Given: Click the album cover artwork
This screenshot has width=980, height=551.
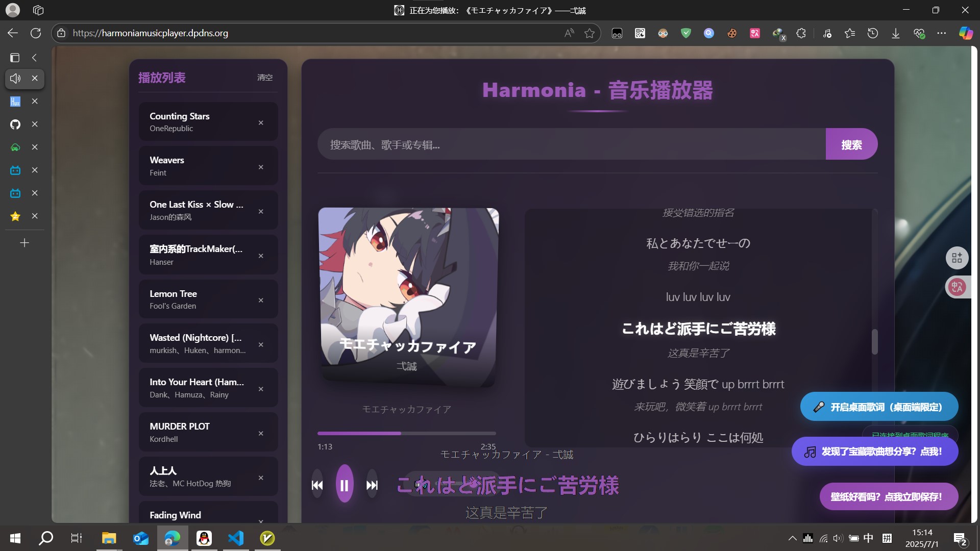Looking at the screenshot, I should coord(408,297).
